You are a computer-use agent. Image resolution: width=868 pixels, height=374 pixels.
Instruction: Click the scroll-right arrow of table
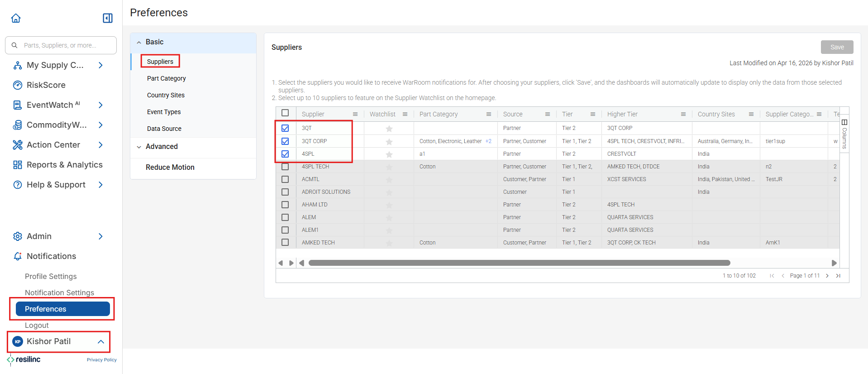[x=834, y=263]
